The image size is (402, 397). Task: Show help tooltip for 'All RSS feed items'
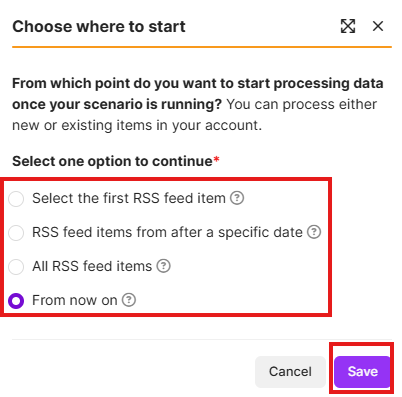tap(163, 266)
